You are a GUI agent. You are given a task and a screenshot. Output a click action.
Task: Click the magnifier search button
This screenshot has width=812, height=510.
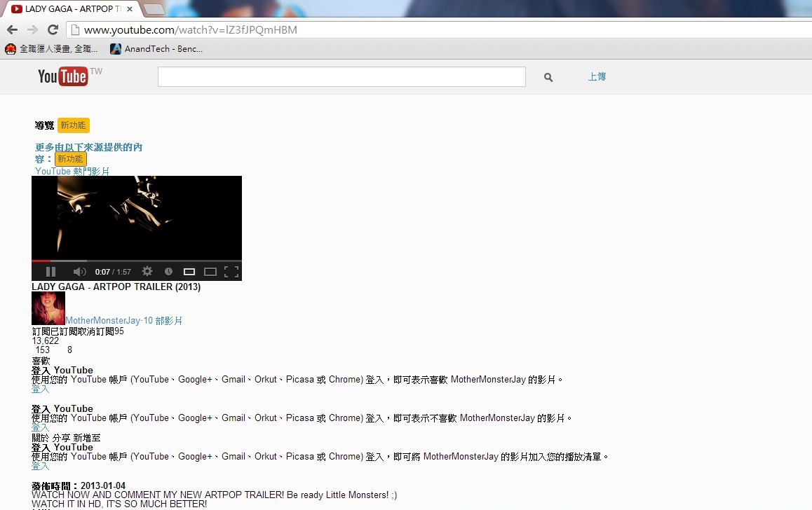(548, 77)
